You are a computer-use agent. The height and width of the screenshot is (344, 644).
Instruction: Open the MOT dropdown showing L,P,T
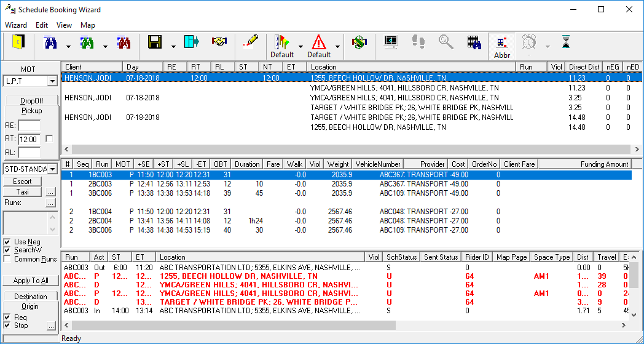pos(52,81)
